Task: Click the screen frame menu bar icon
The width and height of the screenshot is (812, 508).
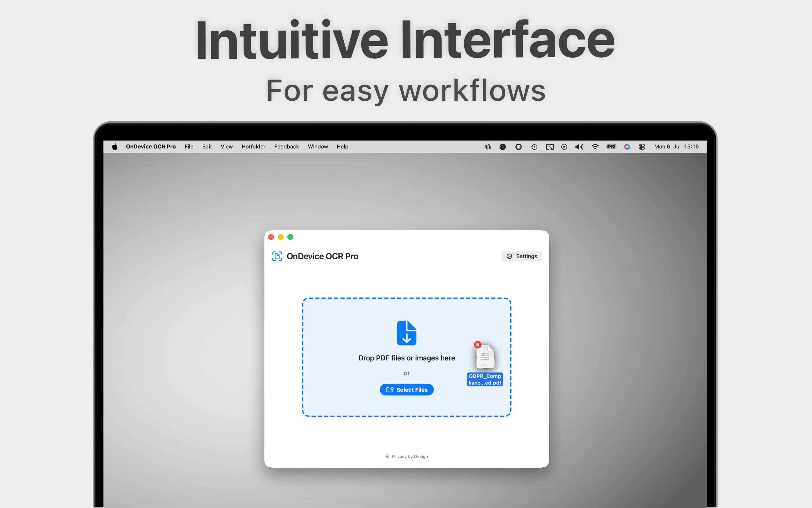Action: pyautogui.click(x=550, y=147)
